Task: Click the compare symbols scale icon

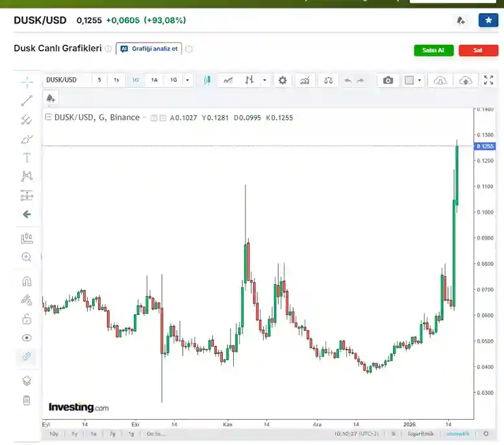Action: [328, 80]
